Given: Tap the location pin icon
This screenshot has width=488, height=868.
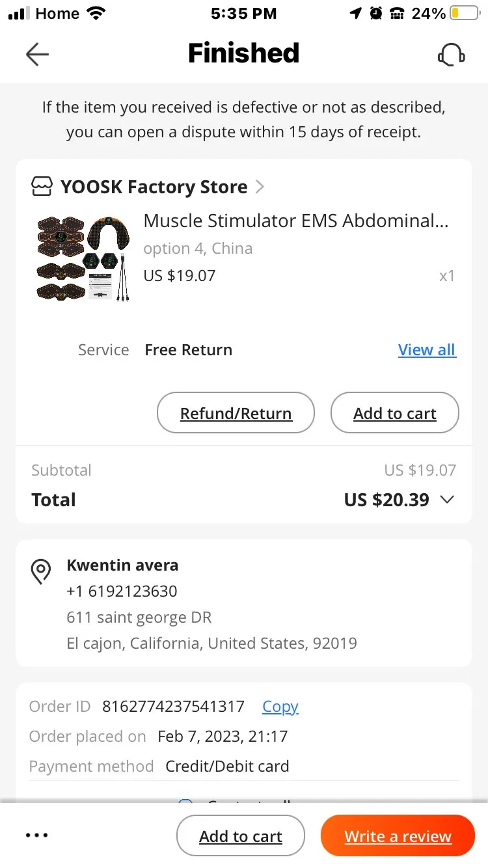Looking at the screenshot, I should pyautogui.click(x=41, y=571).
